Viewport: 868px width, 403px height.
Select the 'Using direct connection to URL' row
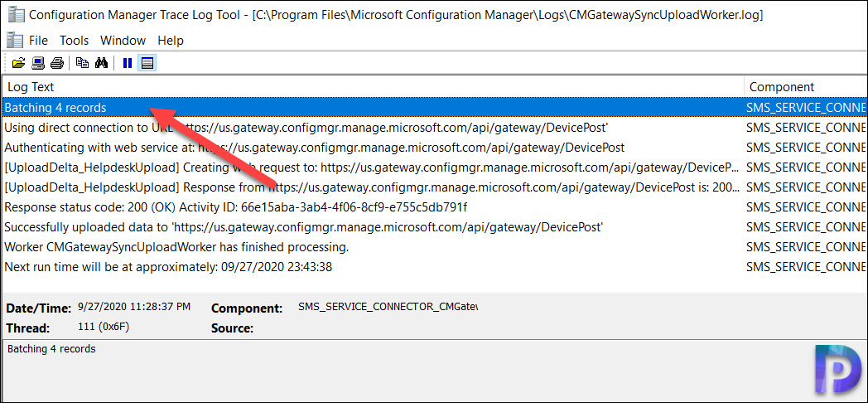coord(434,128)
